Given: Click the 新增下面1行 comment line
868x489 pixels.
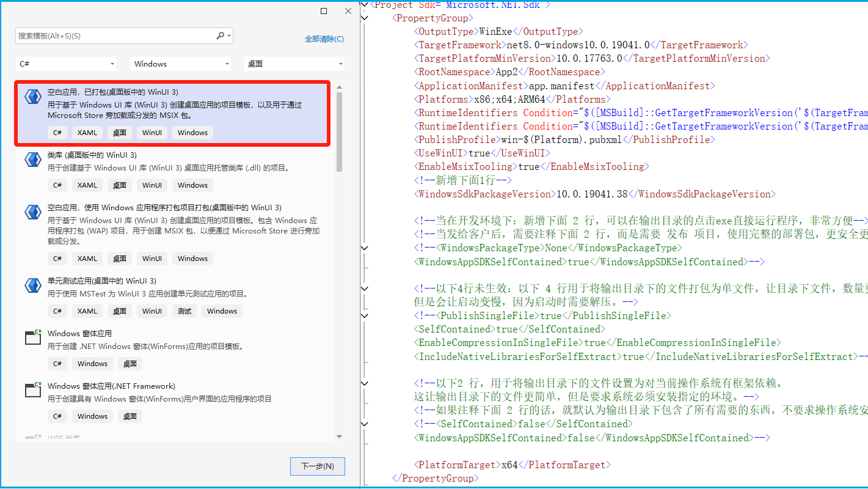Looking at the screenshot, I should pyautogui.click(x=462, y=180).
